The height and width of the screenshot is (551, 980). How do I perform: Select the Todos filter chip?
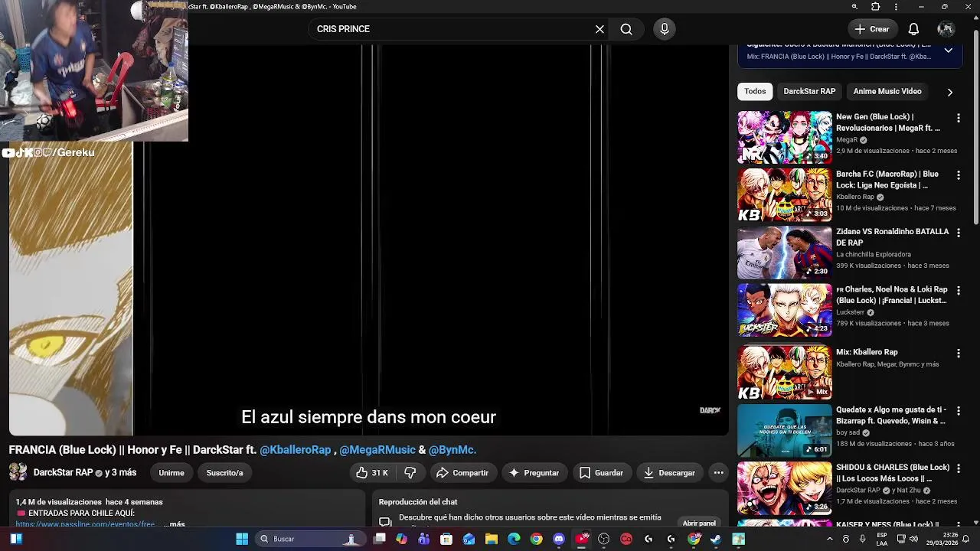pos(755,91)
